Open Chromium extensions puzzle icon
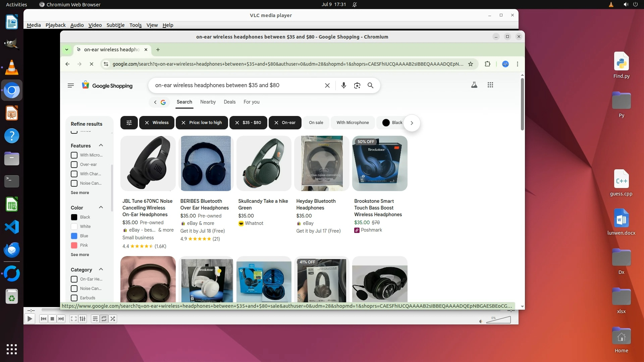This screenshot has width=644, height=362. pos(487,64)
